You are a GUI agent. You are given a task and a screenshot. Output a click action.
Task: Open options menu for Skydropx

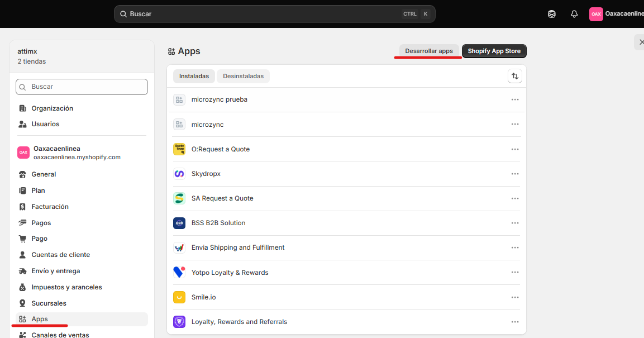pyautogui.click(x=514, y=174)
